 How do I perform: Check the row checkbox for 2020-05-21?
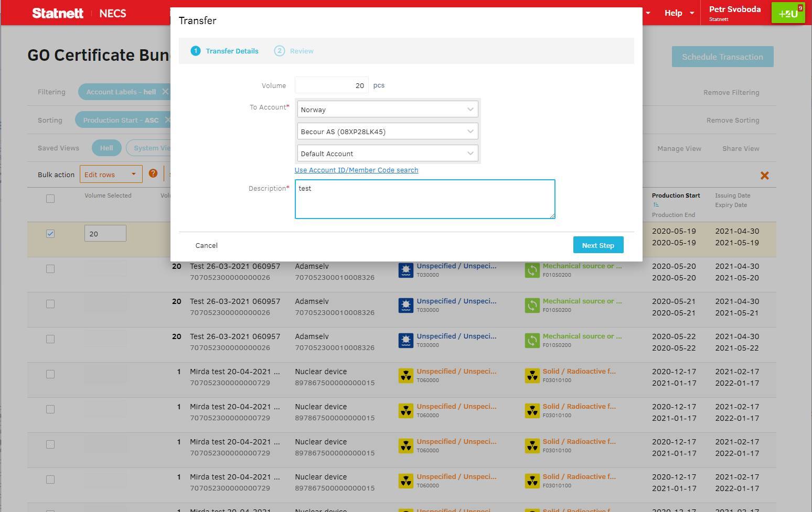(x=50, y=304)
